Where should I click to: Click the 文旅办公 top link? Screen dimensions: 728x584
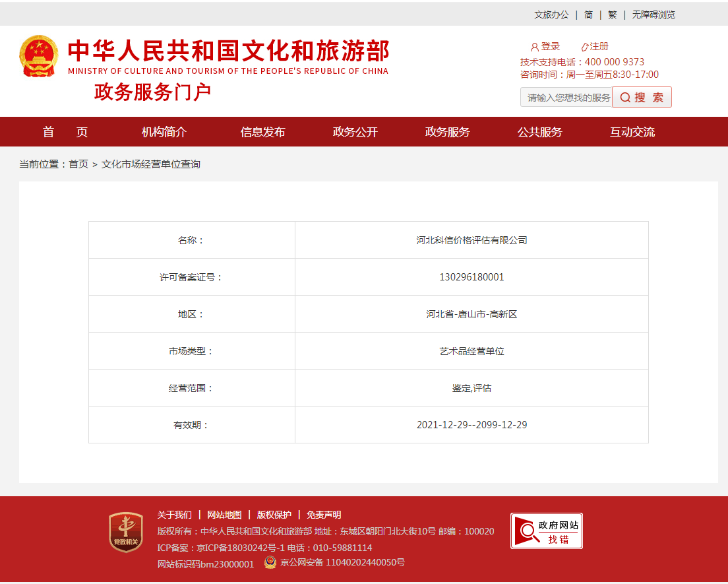(x=551, y=15)
